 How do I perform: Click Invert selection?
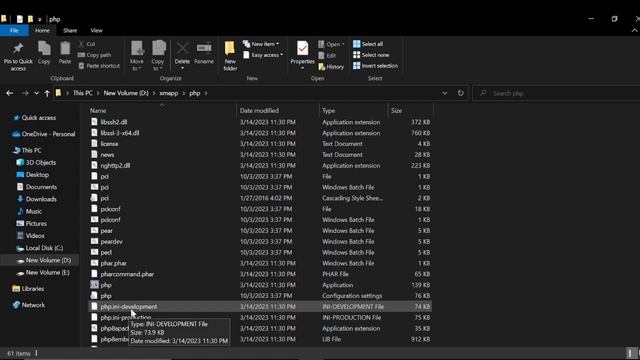375,66
